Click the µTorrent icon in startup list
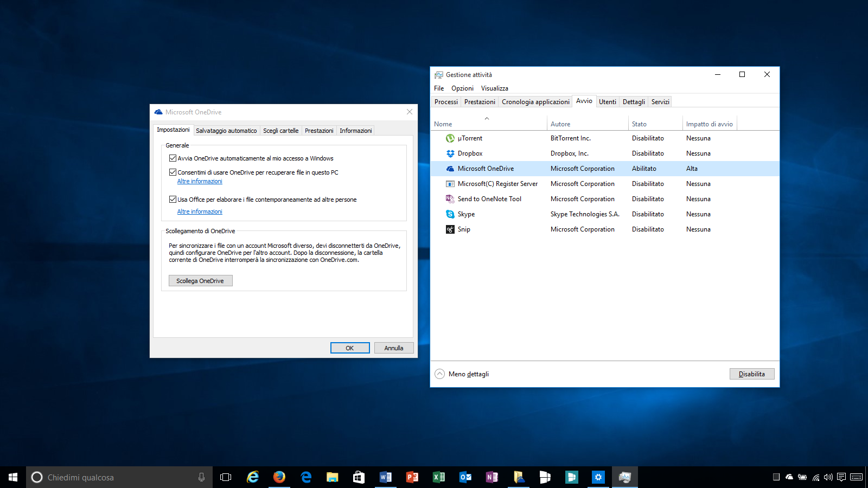The height and width of the screenshot is (488, 868). [450, 138]
